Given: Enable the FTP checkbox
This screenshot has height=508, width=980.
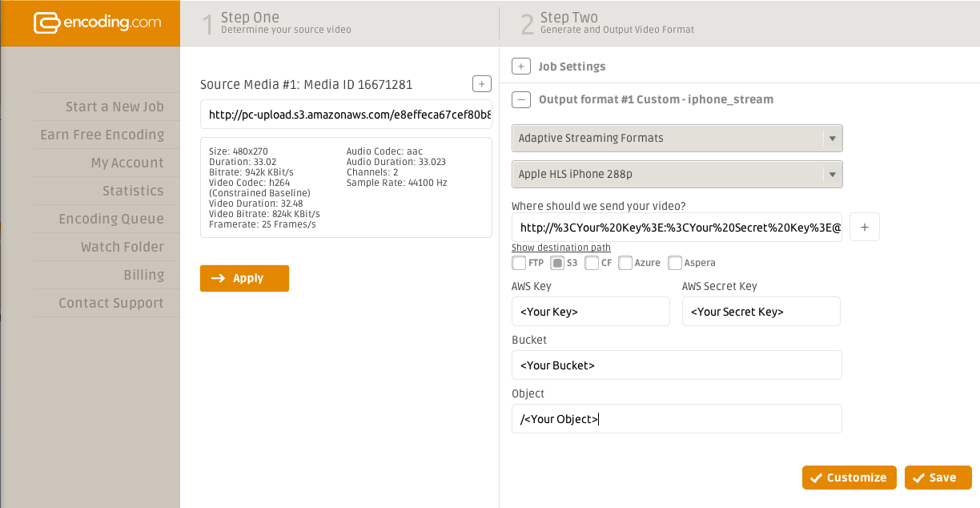Looking at the screenshot, I should (519, 263).
